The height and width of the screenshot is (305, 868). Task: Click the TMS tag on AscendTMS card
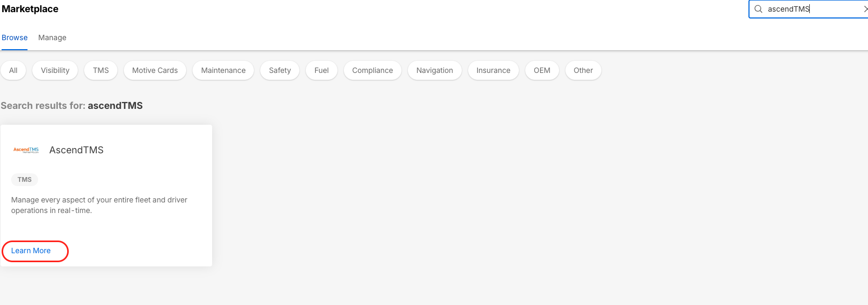pos(24,180)
